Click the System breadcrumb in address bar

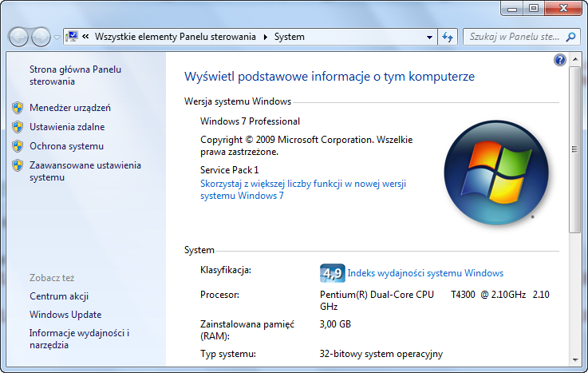click(x=289, y=37)
